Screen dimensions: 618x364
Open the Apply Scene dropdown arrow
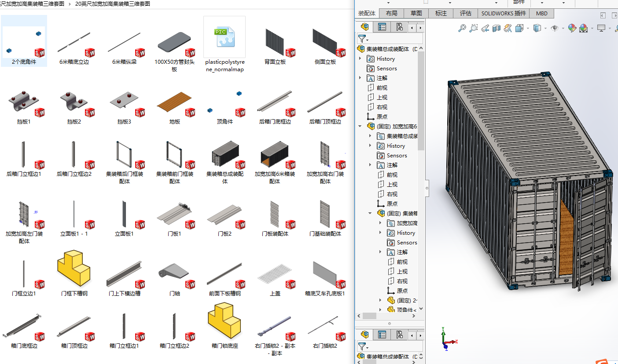click(591, 28)
